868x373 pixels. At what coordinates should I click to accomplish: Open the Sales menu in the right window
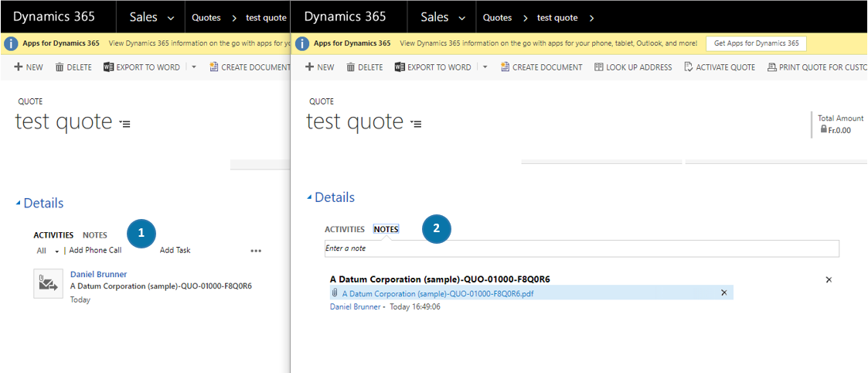pyautogui.click(x=443, y=17)
